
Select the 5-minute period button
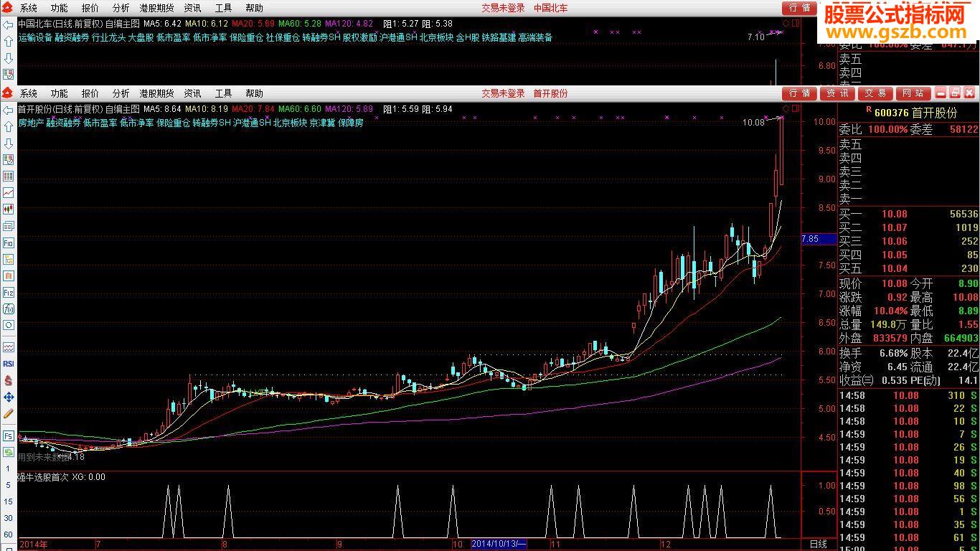(8, 485)
